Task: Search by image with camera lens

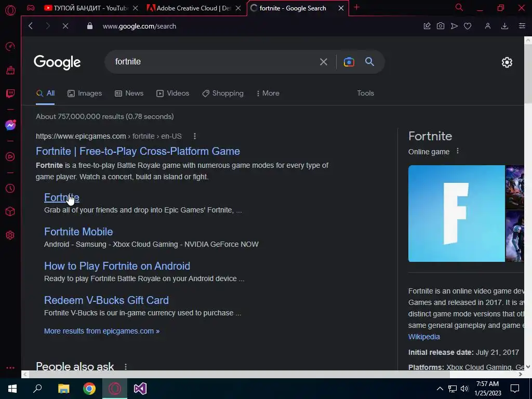Action: coord(349,62)
